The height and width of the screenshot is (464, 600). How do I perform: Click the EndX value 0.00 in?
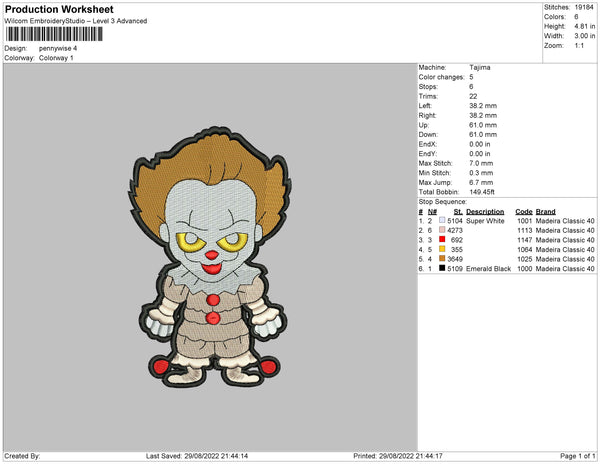480,144
